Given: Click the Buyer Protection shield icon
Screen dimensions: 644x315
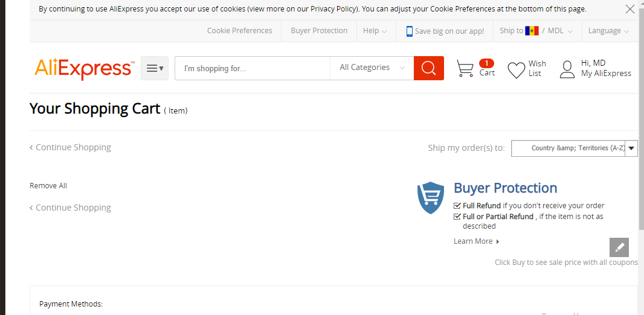Looking at the screenshot, I should 430,198.
